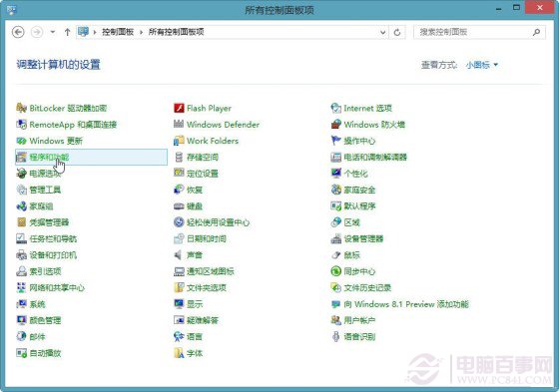559x392 pixels.
Task: Click the 声音 speaker icon
Action: pyautogui.click(x=179, y=254)
